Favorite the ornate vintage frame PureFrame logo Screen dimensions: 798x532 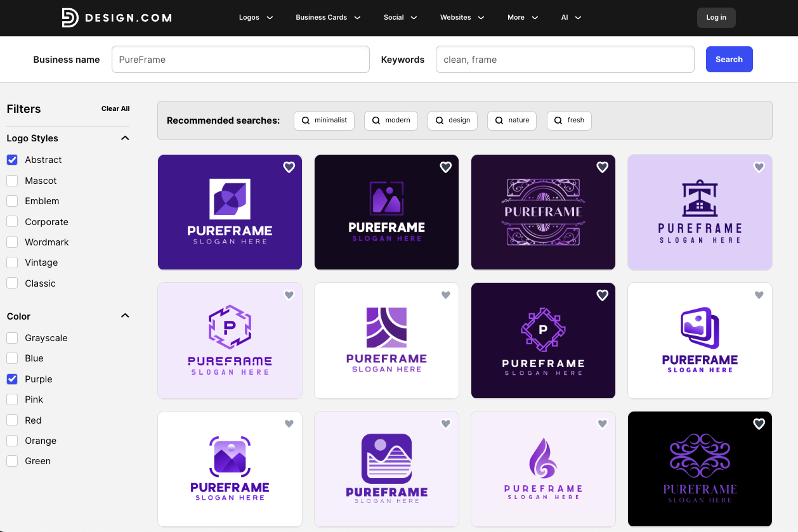(603, 167)
